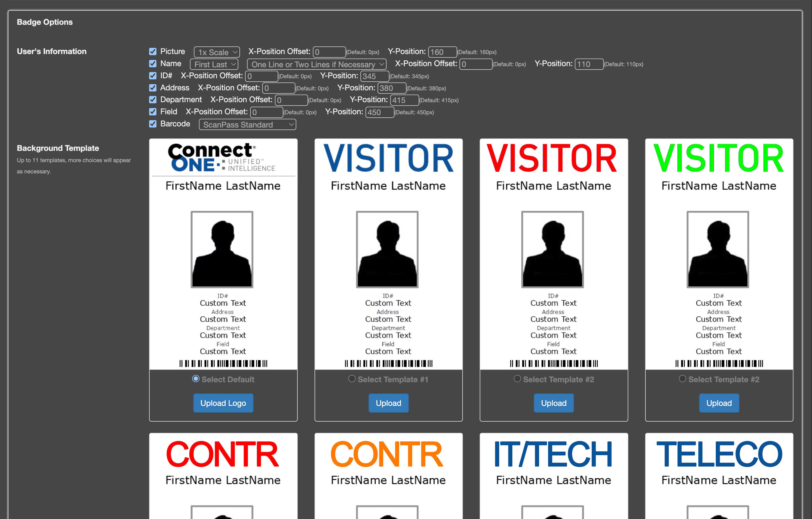Uncheck the Picture checkbox
This screenshot has height=519, width=812.
tap(153, 52)
